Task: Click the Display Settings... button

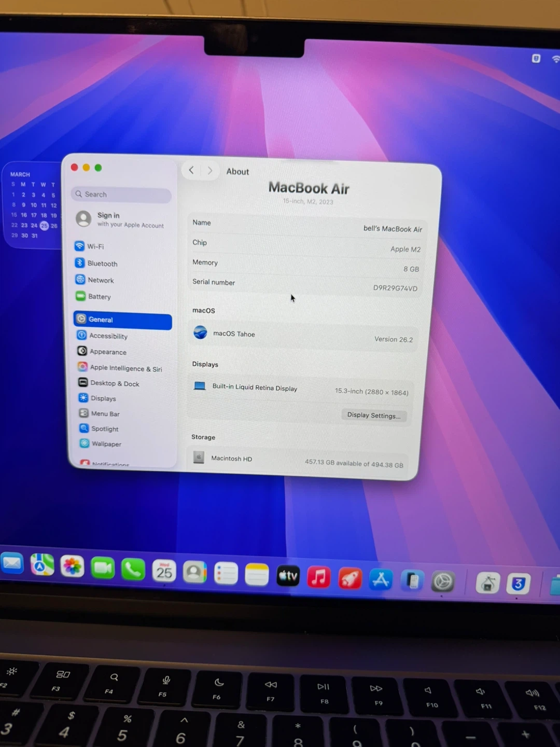Action: coord(373,416)
